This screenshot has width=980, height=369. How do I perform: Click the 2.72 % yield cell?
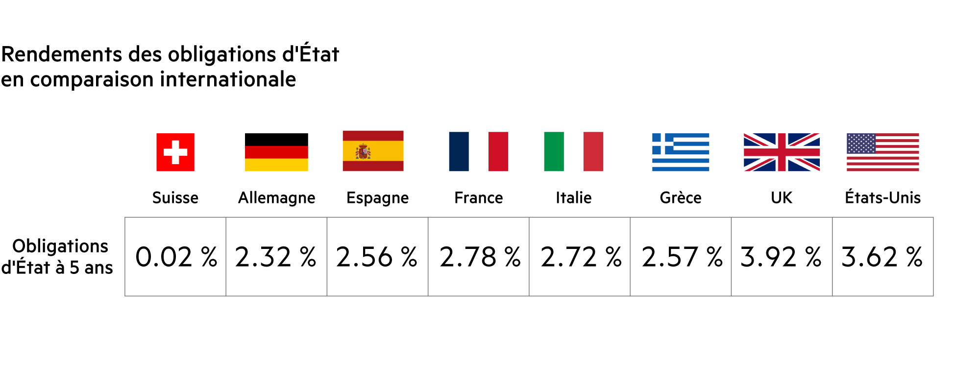[580, 257]
